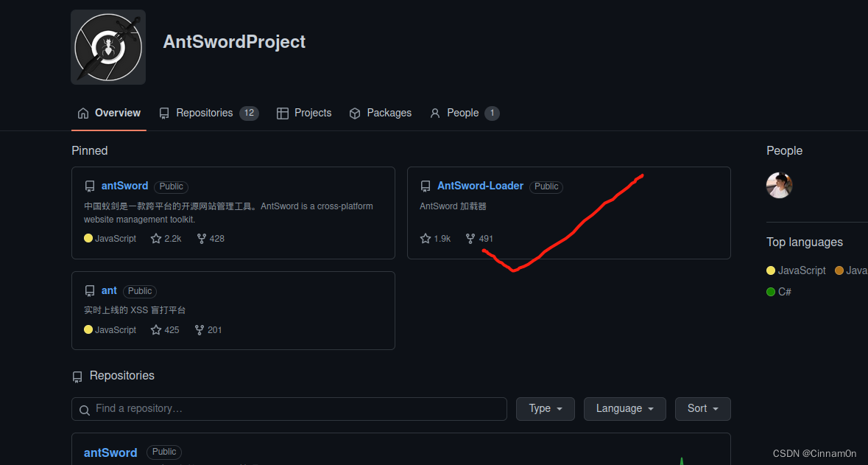
Task: View antSword stargazers showing 2.2k
Action: click(x=166, y=238)
